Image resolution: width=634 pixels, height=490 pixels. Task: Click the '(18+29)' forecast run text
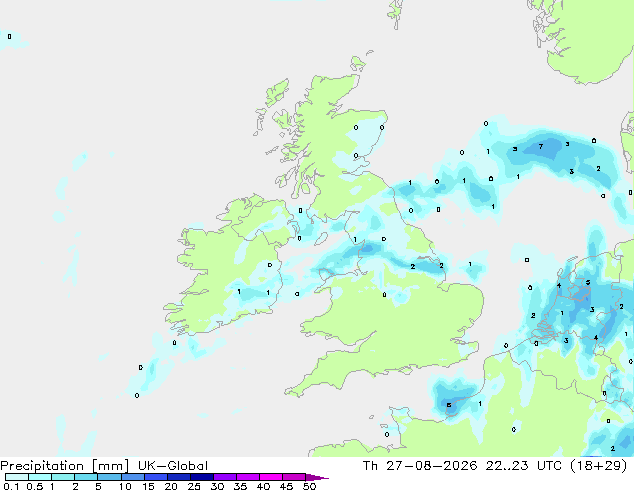coord(598,466)
